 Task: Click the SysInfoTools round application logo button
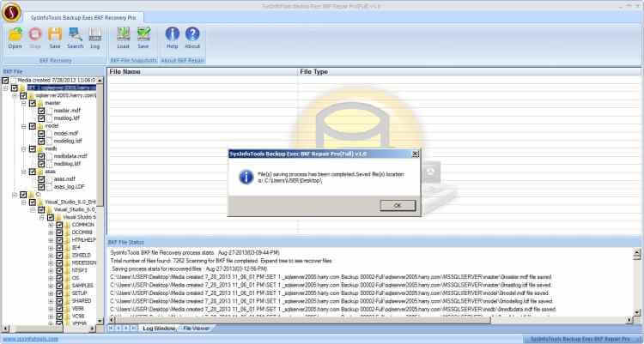[x=11, y=12]
